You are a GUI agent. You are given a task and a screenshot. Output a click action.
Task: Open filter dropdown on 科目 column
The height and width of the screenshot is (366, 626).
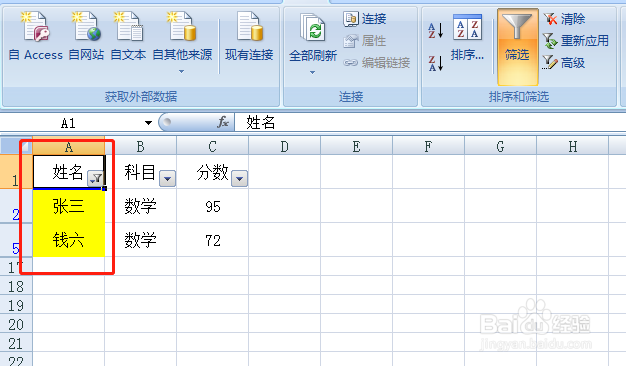click(168, 179)
